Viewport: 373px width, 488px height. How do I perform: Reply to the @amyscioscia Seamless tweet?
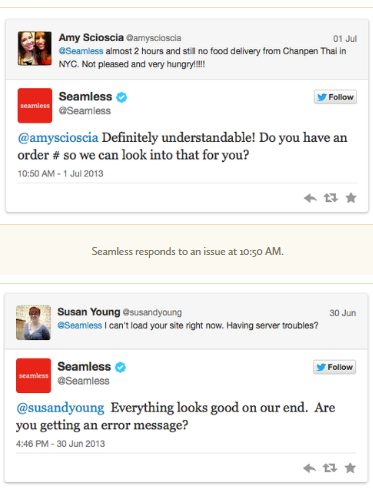310,198
